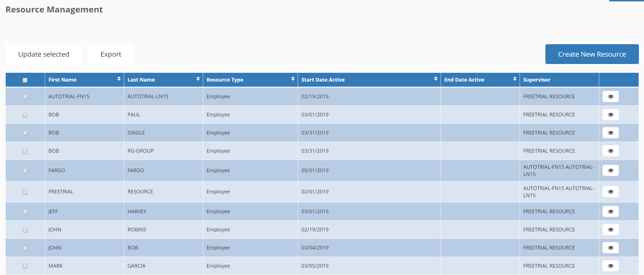This screenshot has height=275, width=644.
Task: Check the JEFF HARVEY row checkbox
Action: pyautogui.click(x=25, y=212)
